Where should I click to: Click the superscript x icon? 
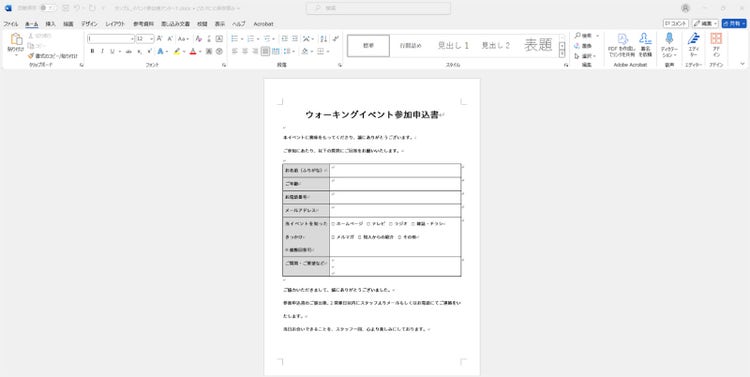pos(149,51)
